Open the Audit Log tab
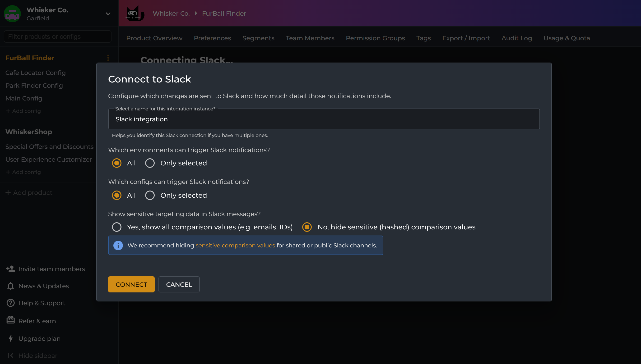This screenshot has height=364, width=641. pos(517,38)
